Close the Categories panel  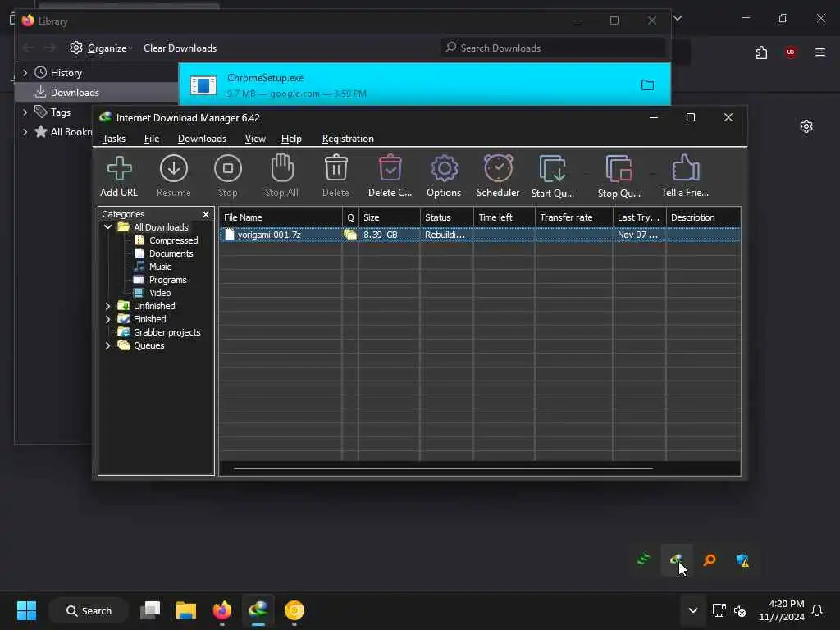pos(206,214)
